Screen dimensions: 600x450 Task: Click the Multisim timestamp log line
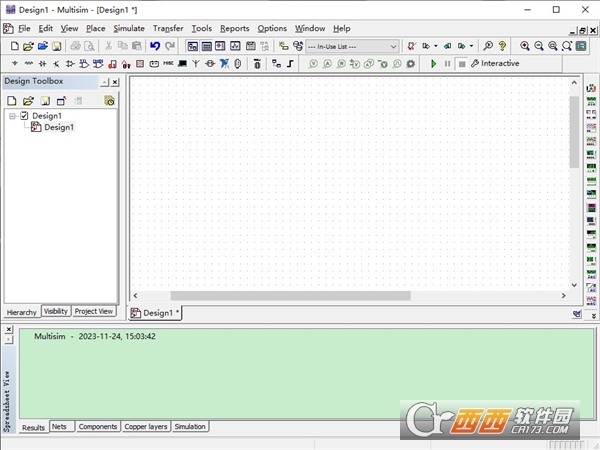95,336
